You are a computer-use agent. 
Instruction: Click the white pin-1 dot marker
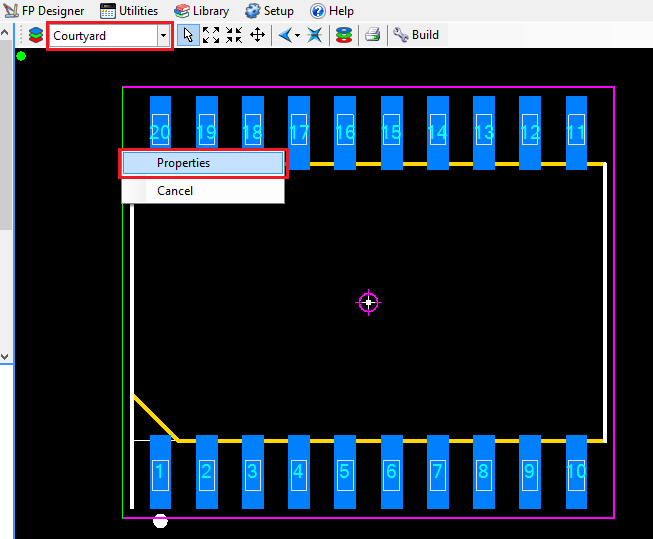click(160, 521)
